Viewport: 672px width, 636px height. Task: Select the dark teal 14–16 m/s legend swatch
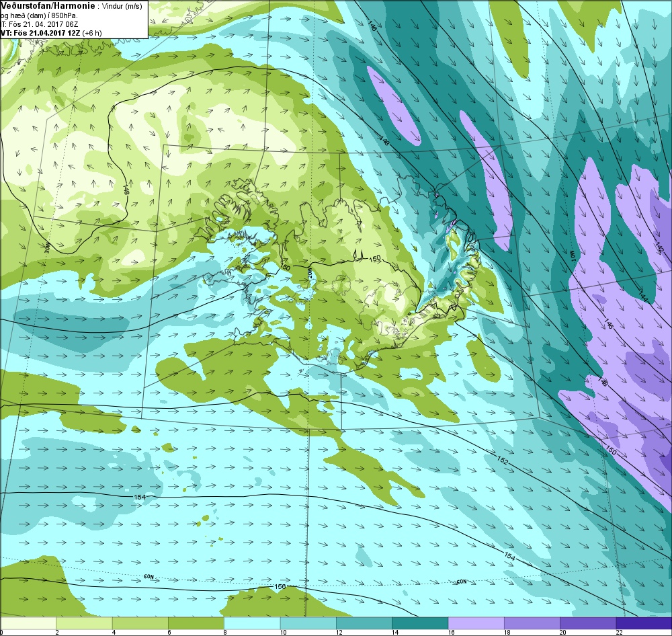point(420,623)
